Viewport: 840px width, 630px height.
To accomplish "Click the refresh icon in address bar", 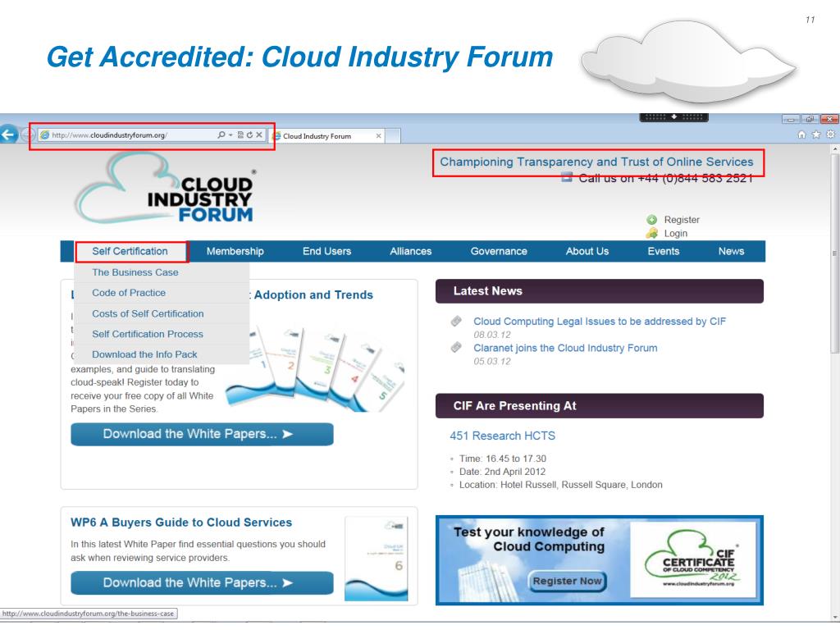I will (x=249, y=135).
